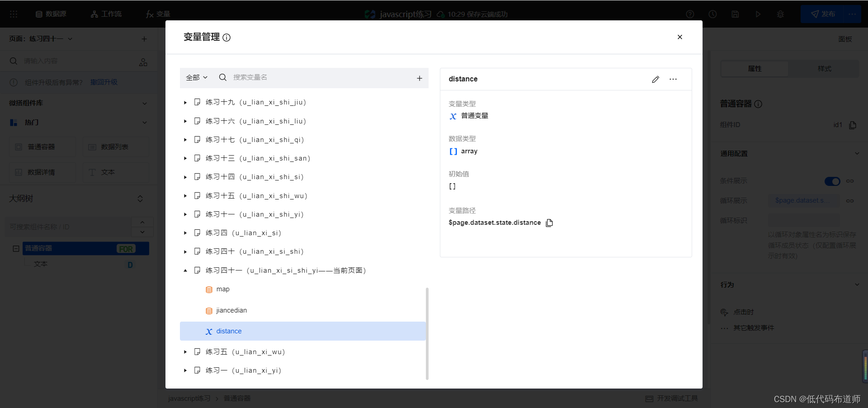The width and height of the screenshot is (868, 408).
Task: Expand 练习十四 (u_lian_xi_shi_si) node
Action: coord(185,177)
